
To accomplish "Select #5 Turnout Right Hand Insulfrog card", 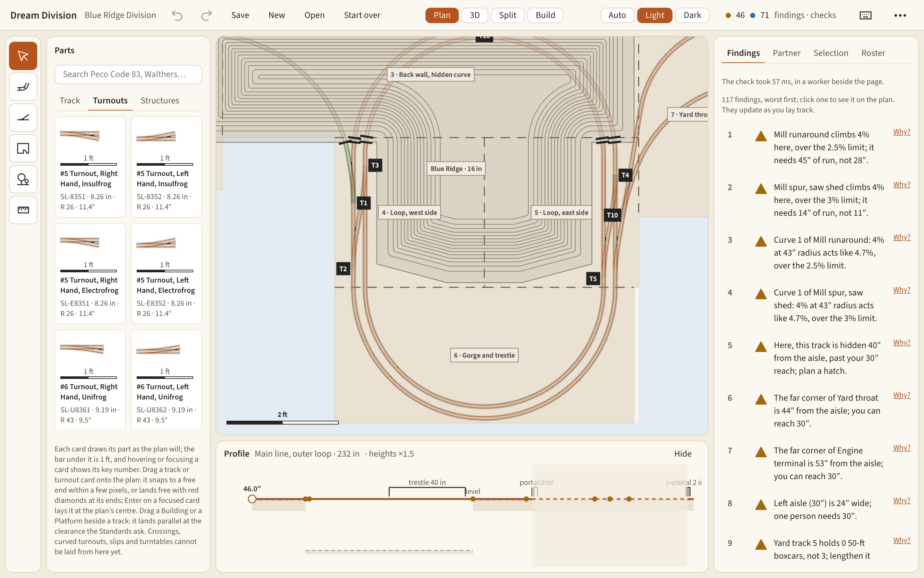I will coord(90,167).
